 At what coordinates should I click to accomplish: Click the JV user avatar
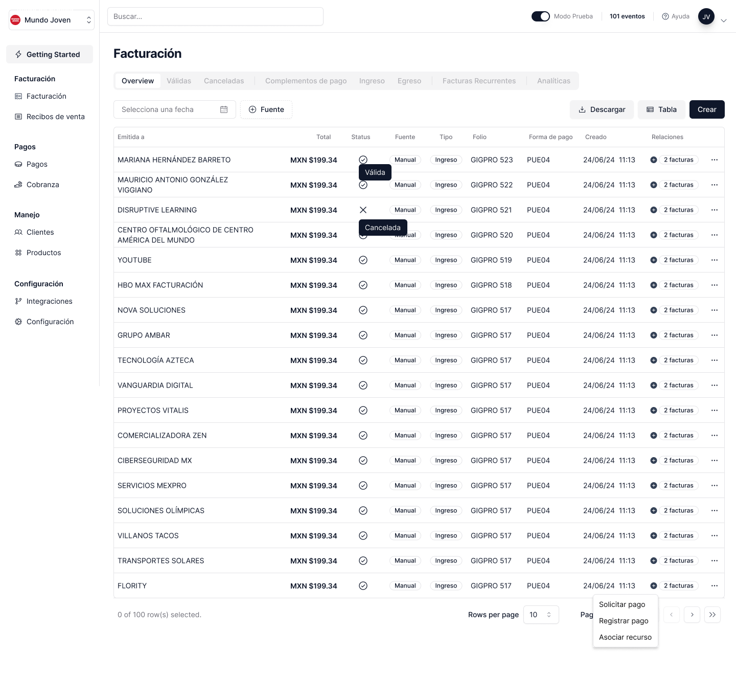pos(706,16)
